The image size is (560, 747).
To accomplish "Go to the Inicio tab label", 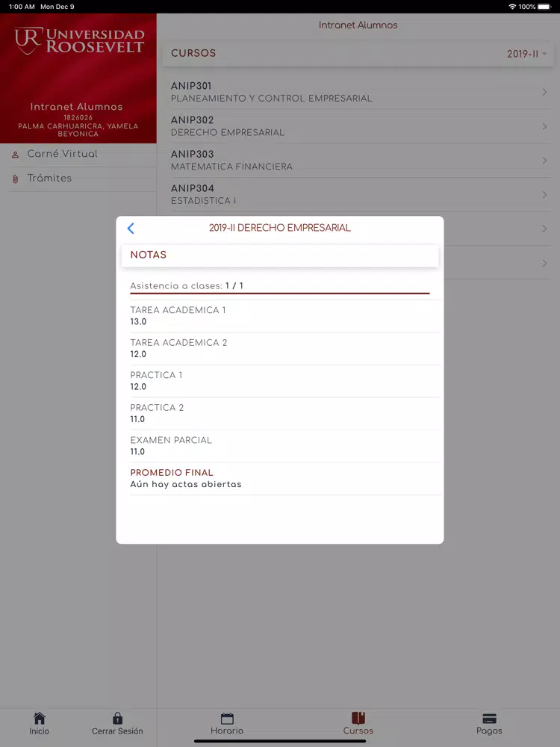I will point(40,731).
